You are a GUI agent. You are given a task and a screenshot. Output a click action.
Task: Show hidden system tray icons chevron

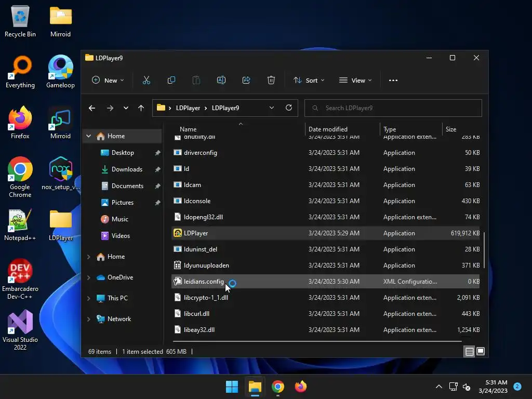[x=438, y=387]
